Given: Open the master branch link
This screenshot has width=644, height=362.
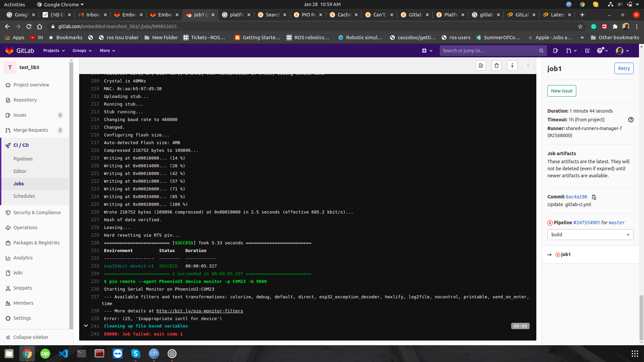Looking at the screenshot, I should pyautogui.click(x=617, y=223).
